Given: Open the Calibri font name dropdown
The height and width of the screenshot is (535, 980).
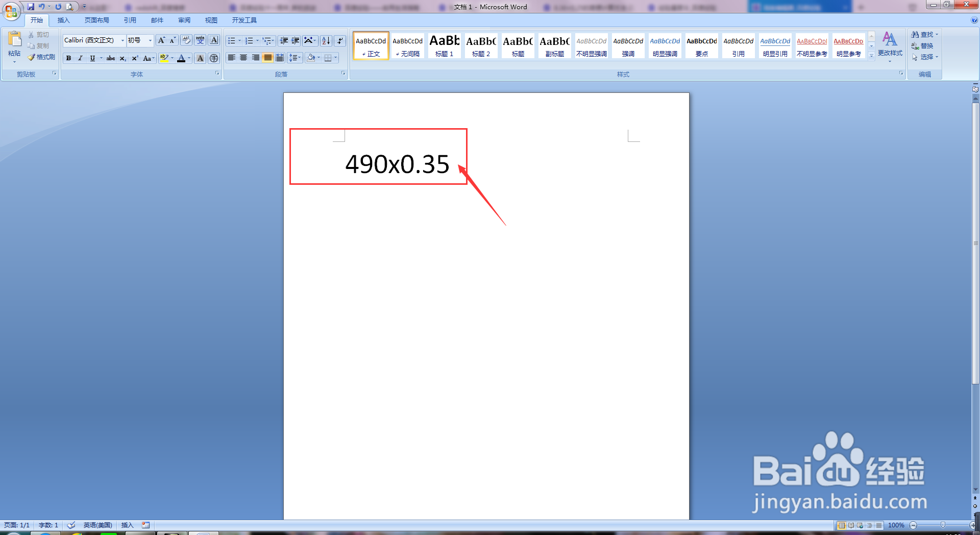Looking at the screenshot, I should (x=122, y=40).
